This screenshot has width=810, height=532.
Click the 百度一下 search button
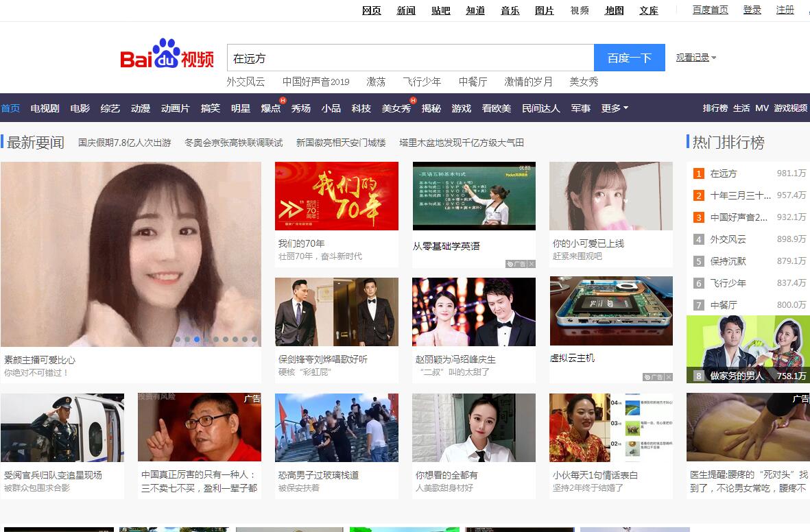pos(629,58)
